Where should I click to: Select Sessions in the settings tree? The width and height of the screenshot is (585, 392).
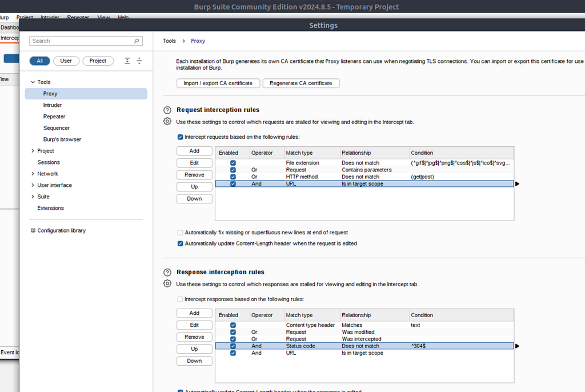tap(49, 162)
